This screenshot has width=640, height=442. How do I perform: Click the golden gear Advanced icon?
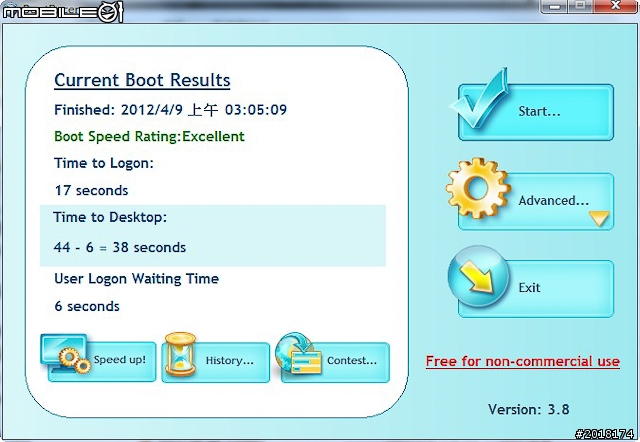(x=478, y=188)
